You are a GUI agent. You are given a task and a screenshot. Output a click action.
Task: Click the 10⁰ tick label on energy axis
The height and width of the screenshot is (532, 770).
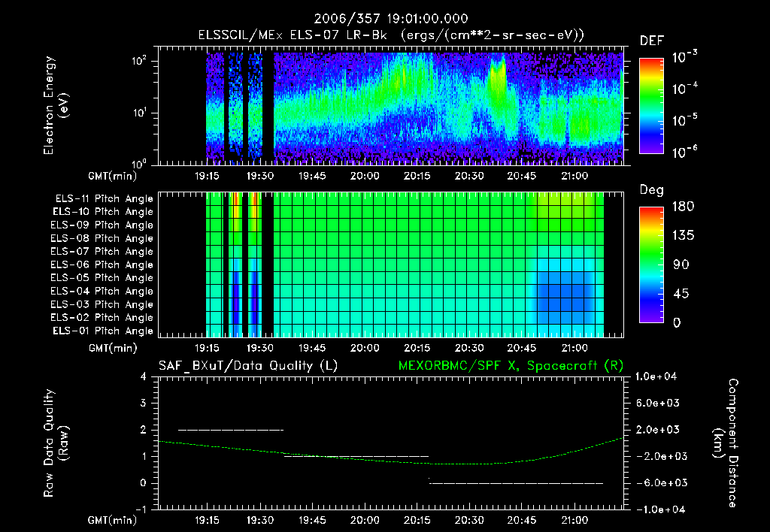(x=138, y=164)
